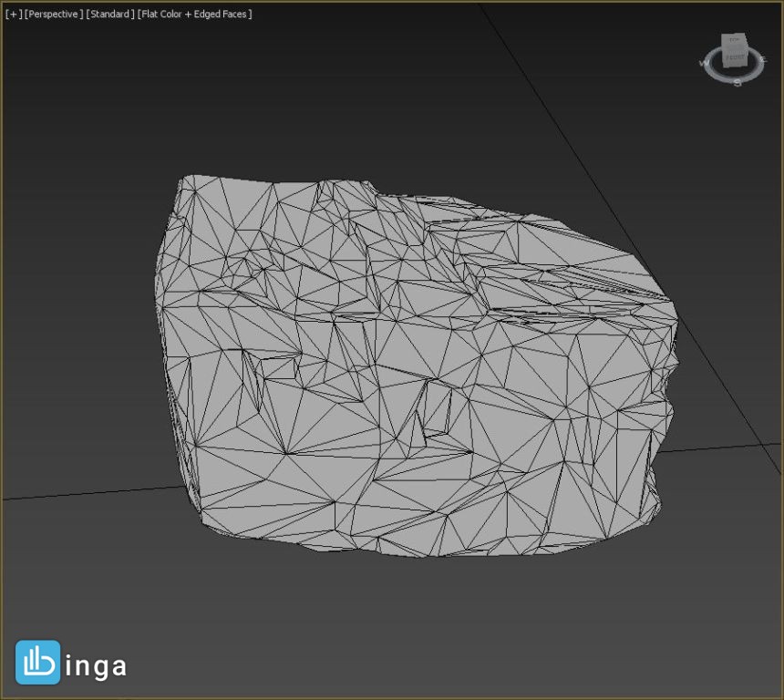Click the ViewCube Front face
The height and width of the screenshot is (700, 784).
coord(735,58)
